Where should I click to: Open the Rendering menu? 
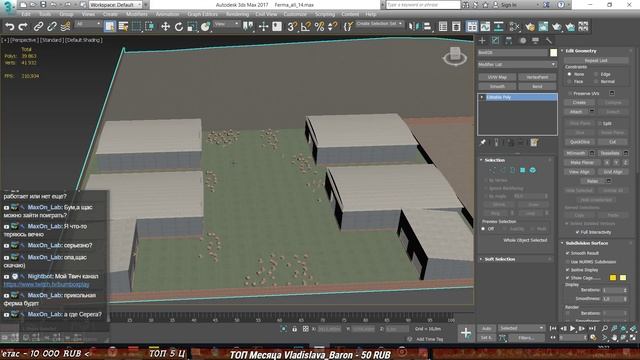coord(238,14)
